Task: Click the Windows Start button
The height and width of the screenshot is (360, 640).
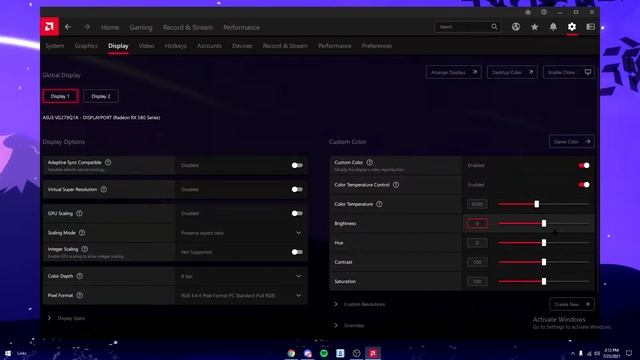Action: click(x=8, y=353)
